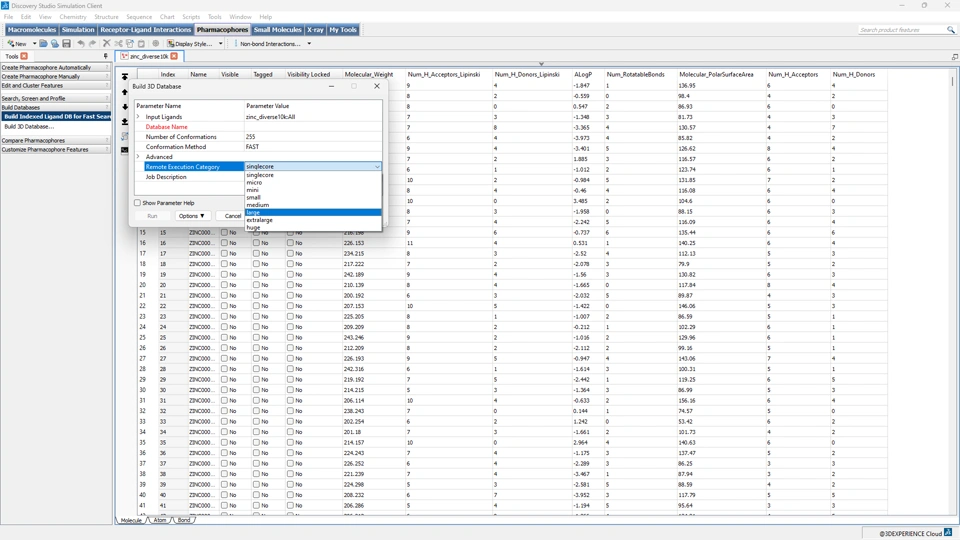Toggle the Visible checkbox in row 30

[224, 390]
